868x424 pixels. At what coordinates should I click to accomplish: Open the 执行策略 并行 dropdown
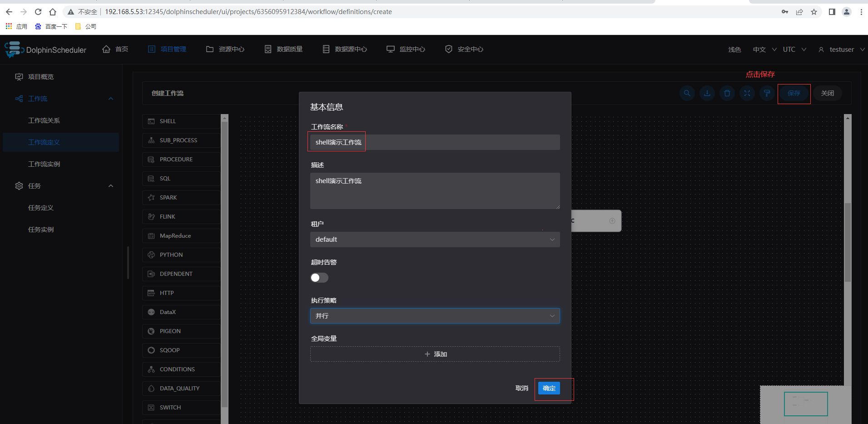435,316
